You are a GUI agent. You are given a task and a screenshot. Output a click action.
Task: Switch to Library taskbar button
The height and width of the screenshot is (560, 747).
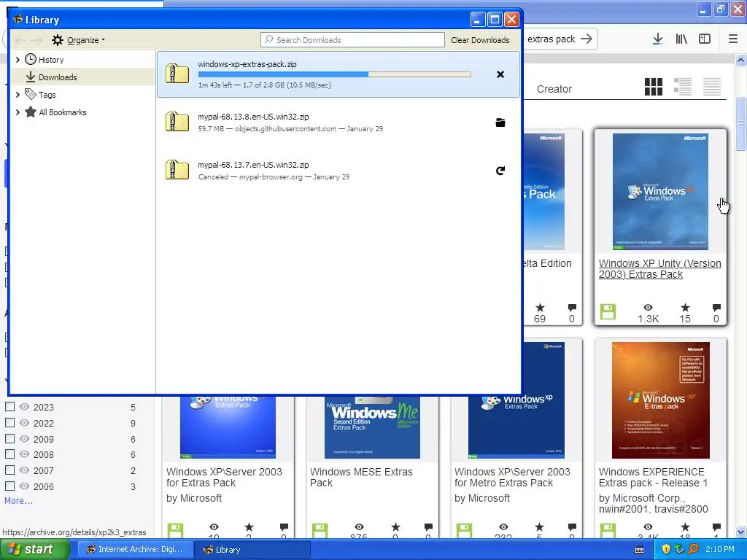click(x=252, y=550)
